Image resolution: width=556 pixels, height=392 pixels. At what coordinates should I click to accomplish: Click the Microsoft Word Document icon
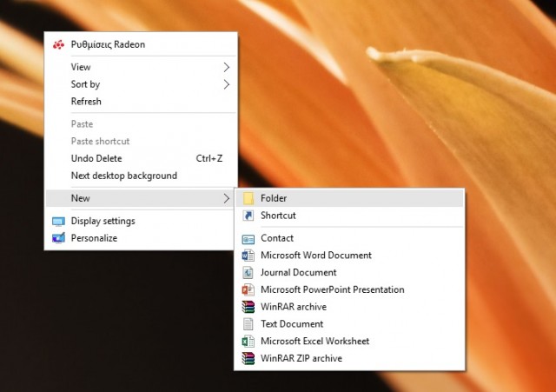[248, 256]
